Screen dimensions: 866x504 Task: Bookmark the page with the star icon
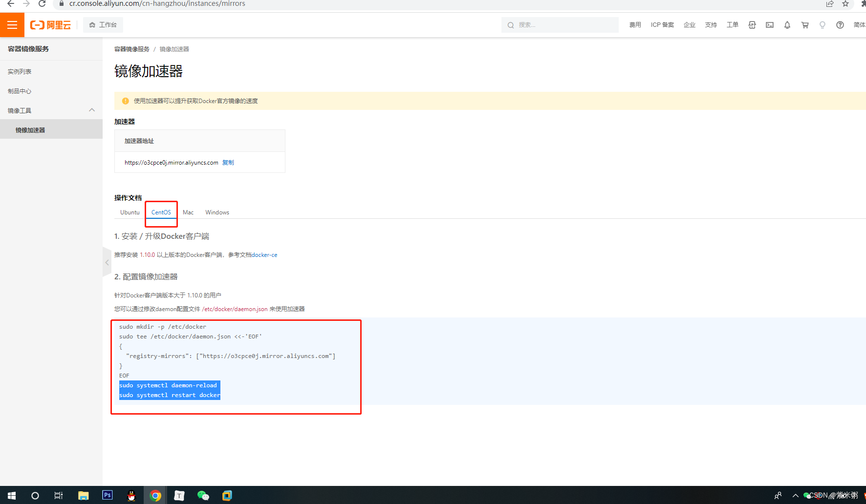[845, 4]
